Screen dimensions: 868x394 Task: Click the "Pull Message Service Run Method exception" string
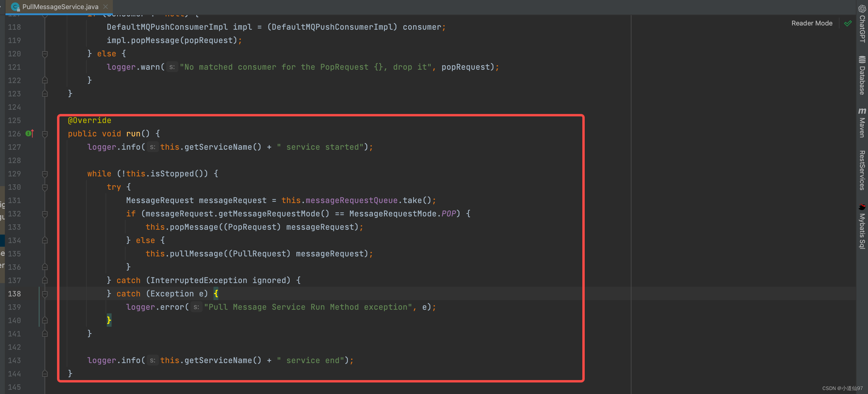[x=308, y=307]
